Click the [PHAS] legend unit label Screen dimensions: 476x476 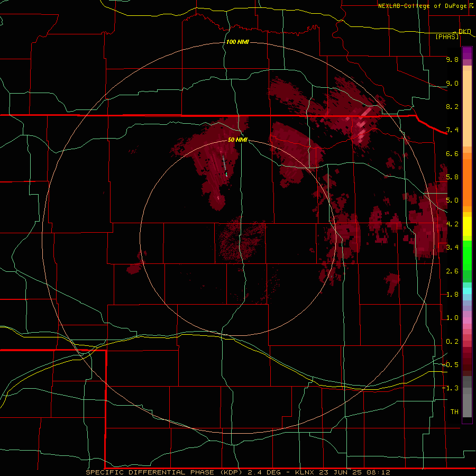[447, 36]
